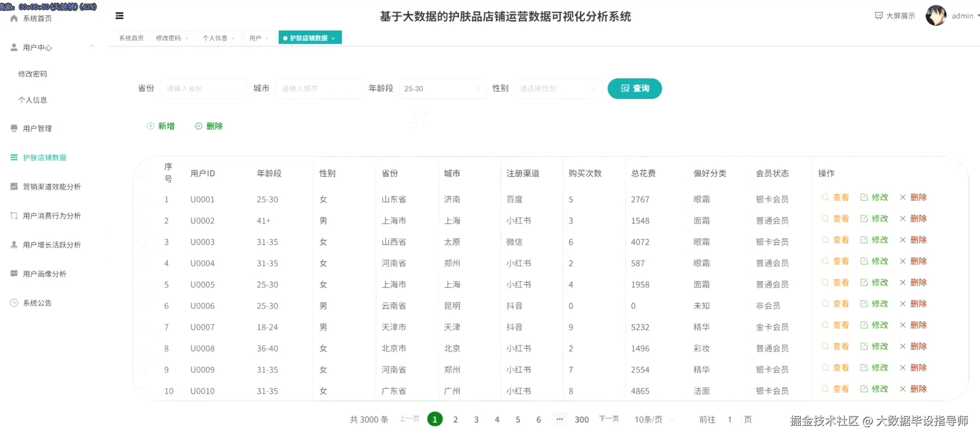Screen dimensions: 980x439
Task: Click the 查询 search button
Action: point(634,88)
